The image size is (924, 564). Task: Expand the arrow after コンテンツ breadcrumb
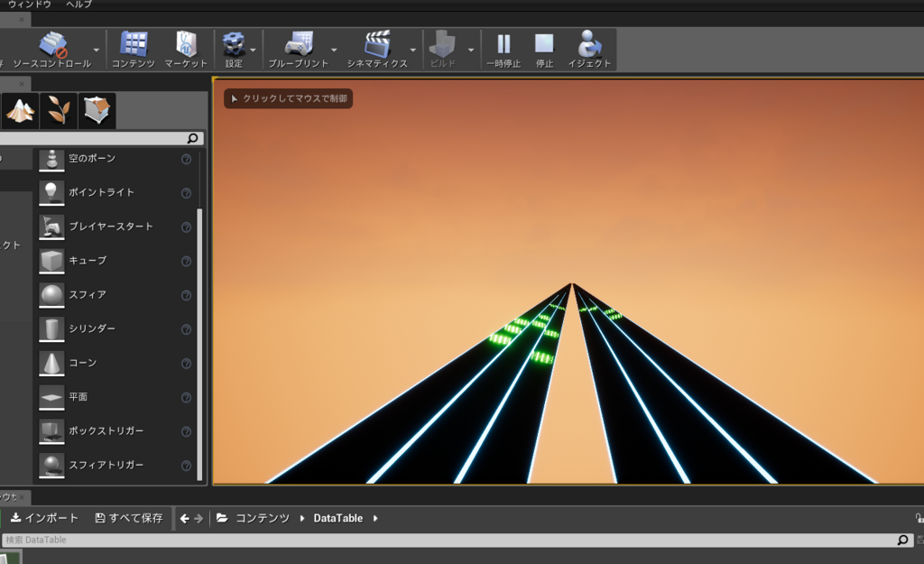tap(302, 519)
